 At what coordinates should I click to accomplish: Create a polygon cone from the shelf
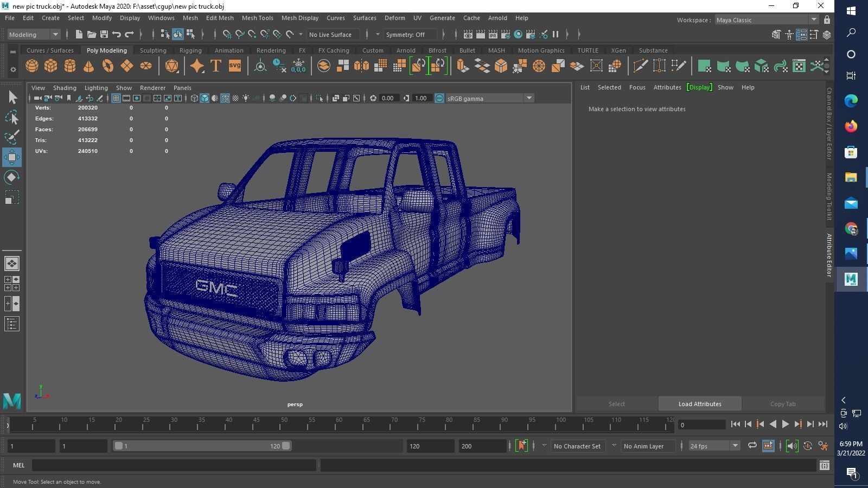tap(88, 66)
